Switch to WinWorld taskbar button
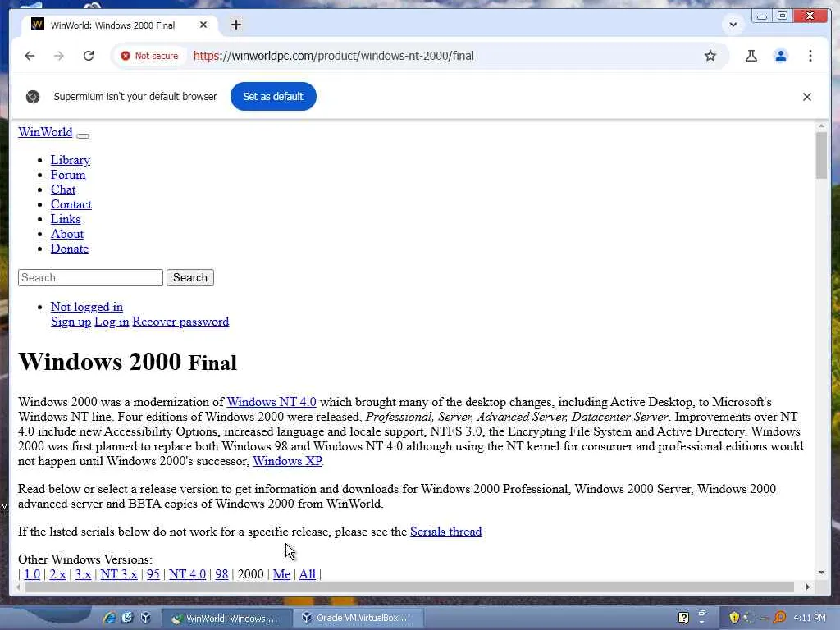Screen dimensions: 840x630 point(227,619)
